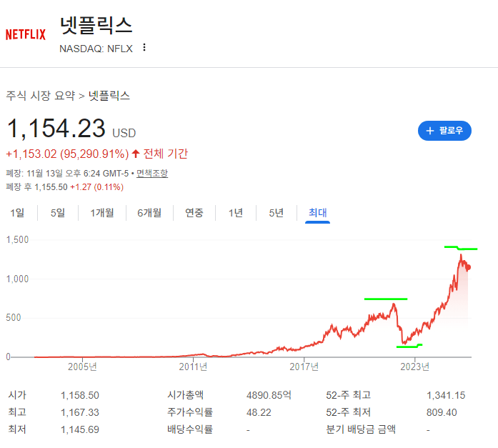Click the NASDAQ: NFLX ticker text

pos(96,49)
